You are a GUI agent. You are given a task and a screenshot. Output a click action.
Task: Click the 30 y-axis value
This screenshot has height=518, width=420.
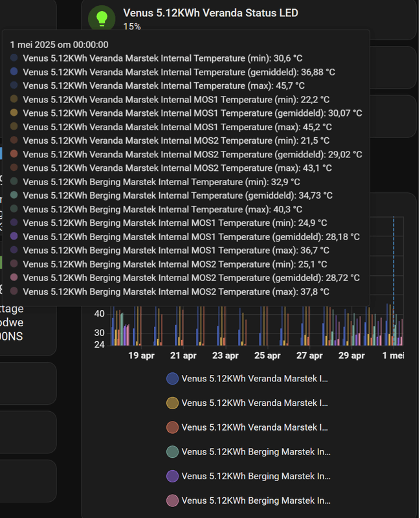(x=99, y=333)
